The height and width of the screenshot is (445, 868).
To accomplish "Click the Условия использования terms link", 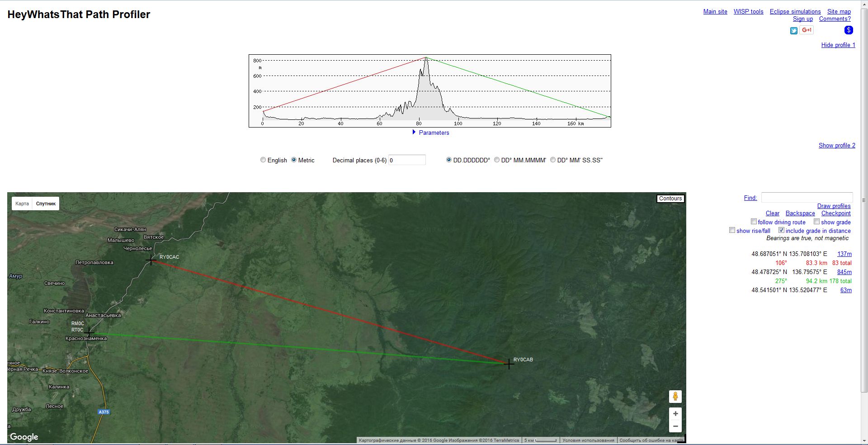I will pos(588,440).
